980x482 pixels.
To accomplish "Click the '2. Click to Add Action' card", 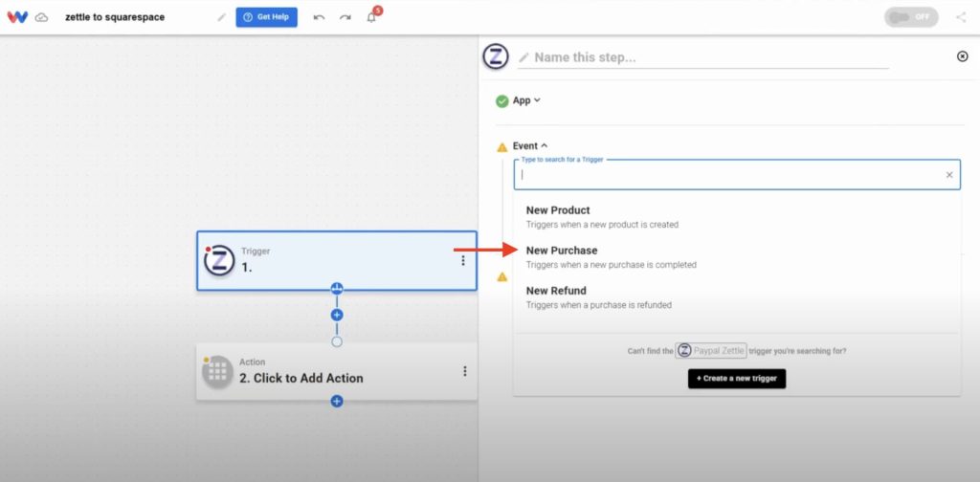I will click(x=336, y=371).
